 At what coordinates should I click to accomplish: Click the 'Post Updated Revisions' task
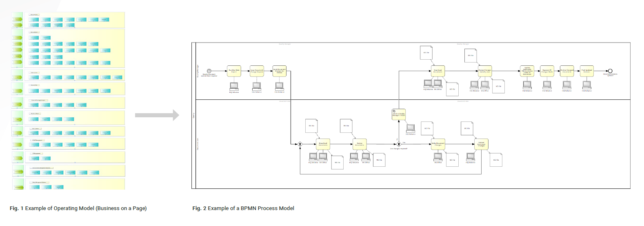pos(587,71)
